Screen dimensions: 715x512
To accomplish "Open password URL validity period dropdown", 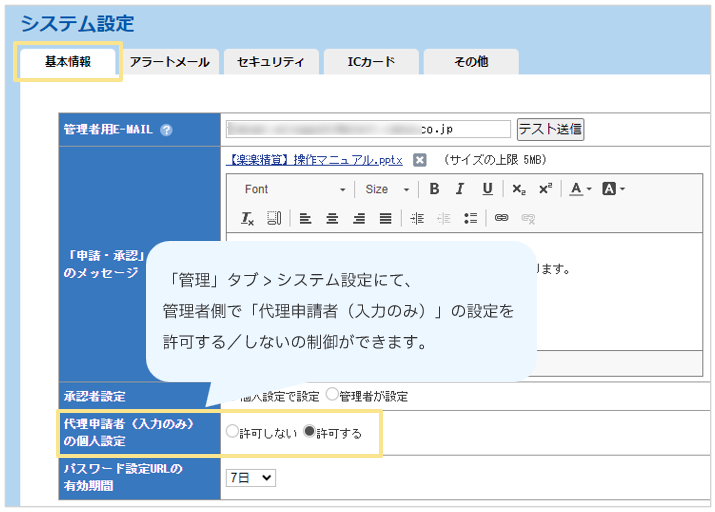I will (250, 478).
